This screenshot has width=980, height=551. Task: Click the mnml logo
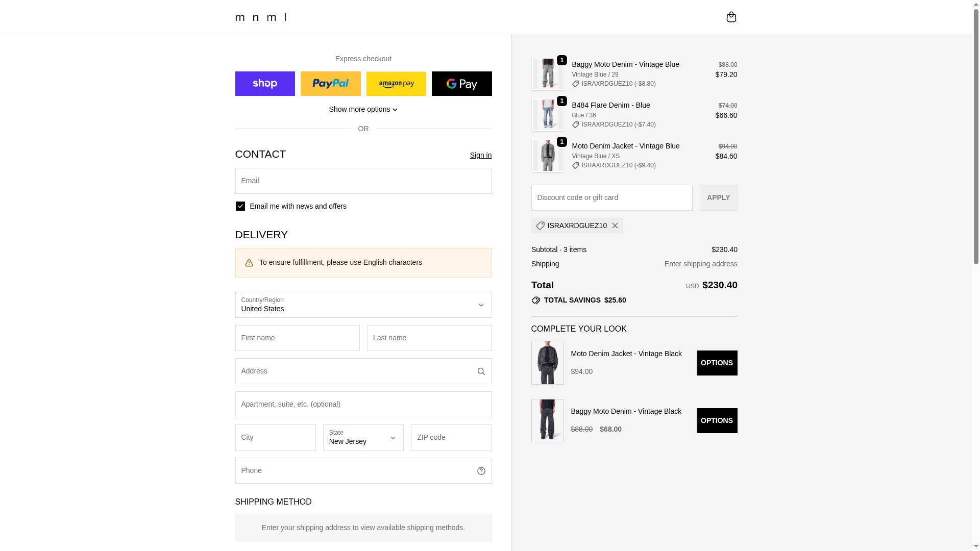point(261,17)
